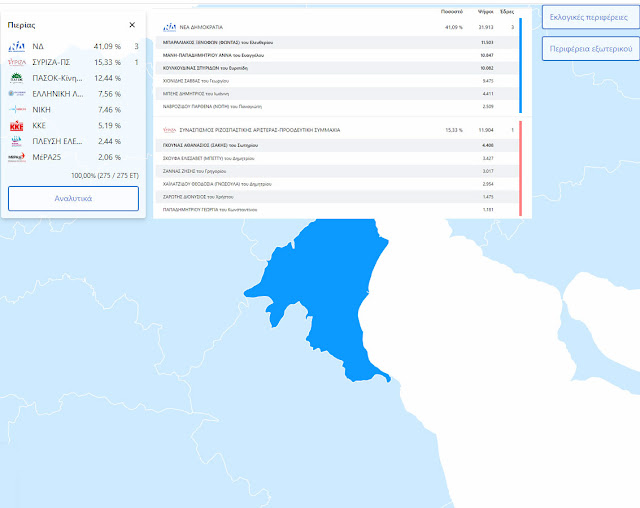Click the 11.904 votes total for ΣΥΡΙΖΑ
Image resolution: width=640 pixels, height=508 pixels.
point(486,130)
